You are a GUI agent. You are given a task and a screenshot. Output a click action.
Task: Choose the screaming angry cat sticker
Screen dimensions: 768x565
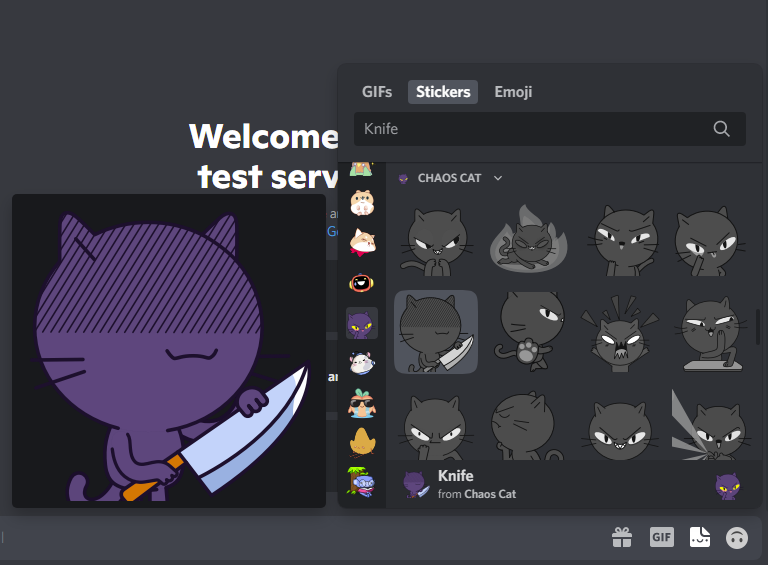click(620, 334)
